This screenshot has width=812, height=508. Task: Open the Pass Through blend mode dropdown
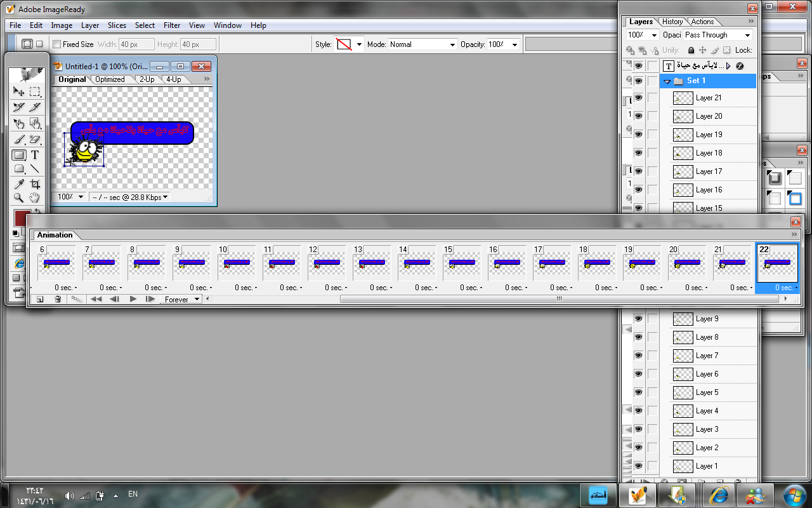[x=717, y=35]
